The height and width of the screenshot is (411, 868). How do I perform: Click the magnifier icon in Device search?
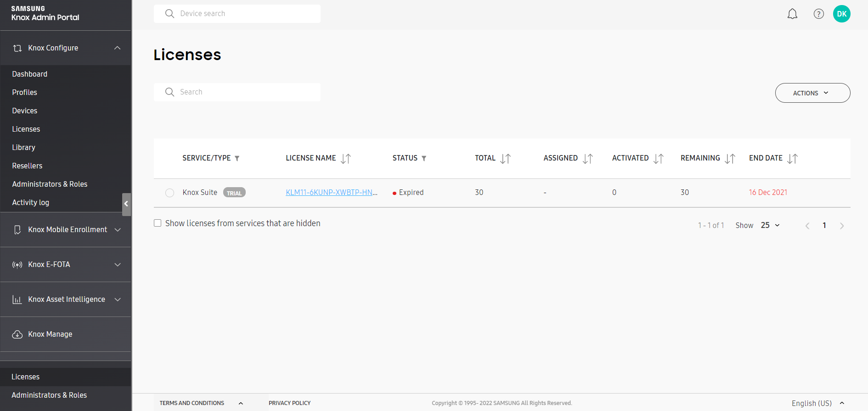[169, 14]
